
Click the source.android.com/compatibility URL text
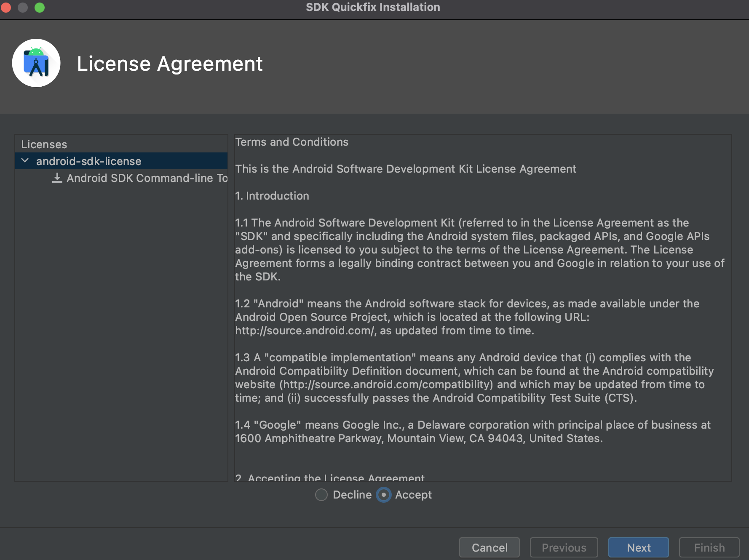point(386,384)
